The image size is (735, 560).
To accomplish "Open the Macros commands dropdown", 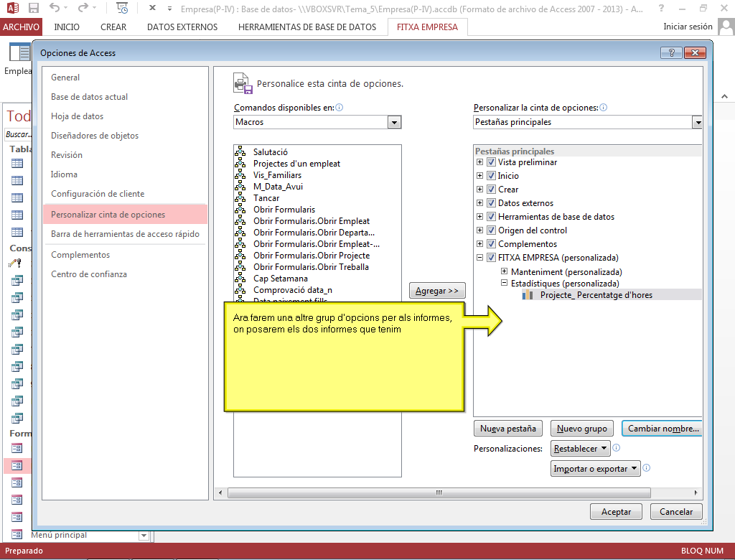I will tap(394, 122).
